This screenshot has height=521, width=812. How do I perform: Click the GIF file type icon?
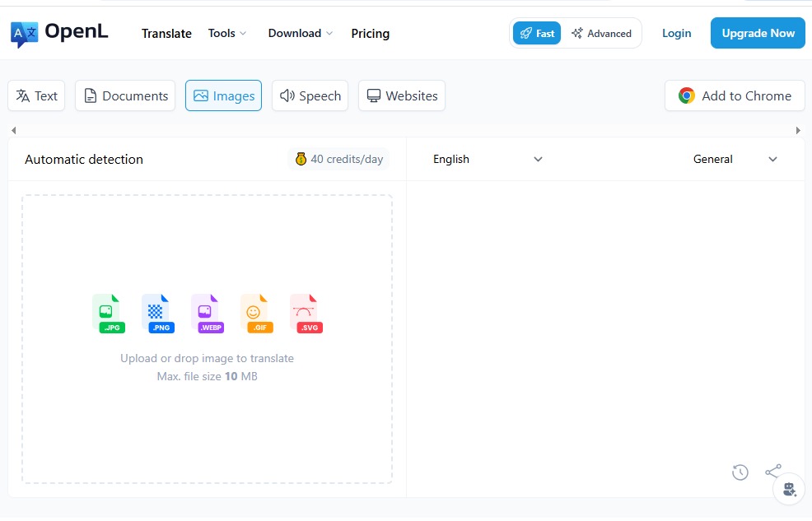(x=254, y=313)
